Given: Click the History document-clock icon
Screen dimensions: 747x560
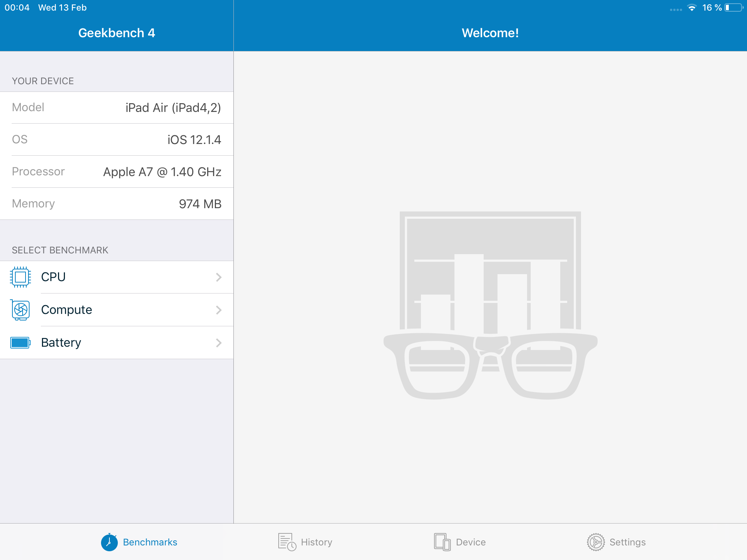Looking at the screenshot, I should (x=287, y=542).
